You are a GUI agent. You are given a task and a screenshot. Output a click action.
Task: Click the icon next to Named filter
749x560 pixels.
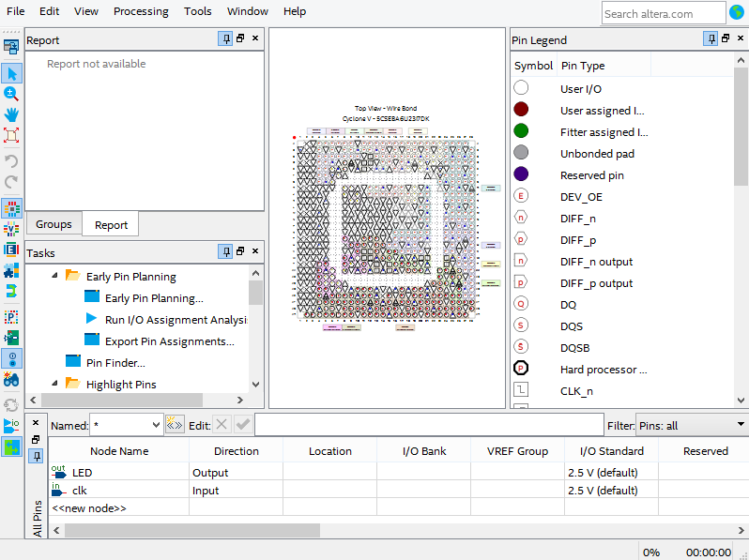point(175,425)
